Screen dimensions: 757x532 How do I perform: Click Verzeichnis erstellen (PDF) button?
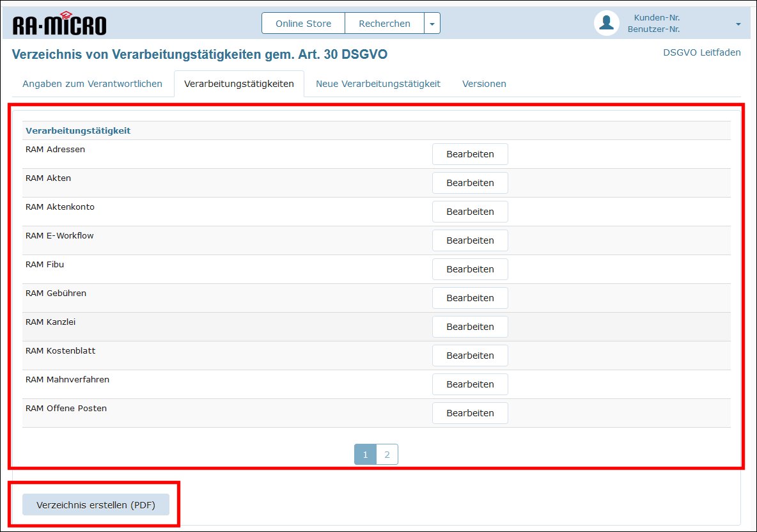click(96, 505)
